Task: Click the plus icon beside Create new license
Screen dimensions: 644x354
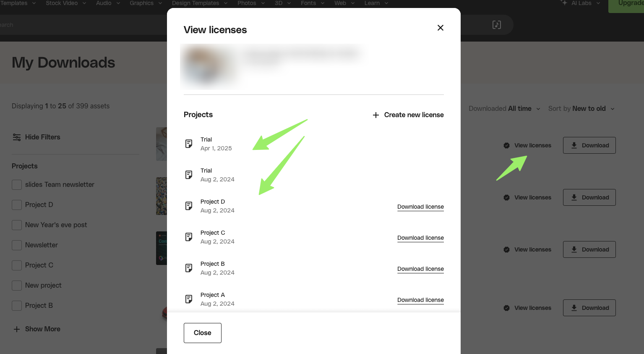Action: (x=376, y=115)
